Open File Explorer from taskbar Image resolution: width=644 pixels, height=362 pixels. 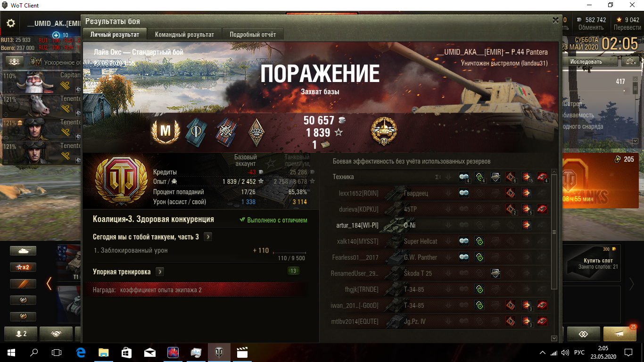tap(103, 352)
